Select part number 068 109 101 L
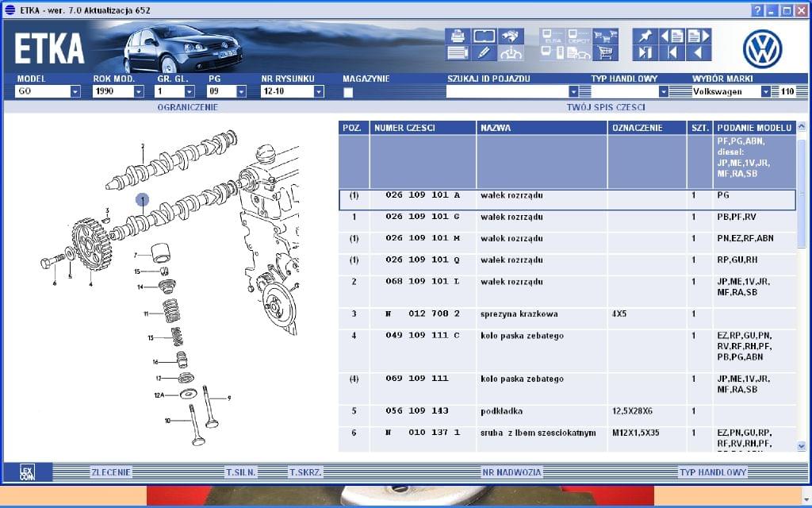The image size is (812, 508). coord(423,282)
